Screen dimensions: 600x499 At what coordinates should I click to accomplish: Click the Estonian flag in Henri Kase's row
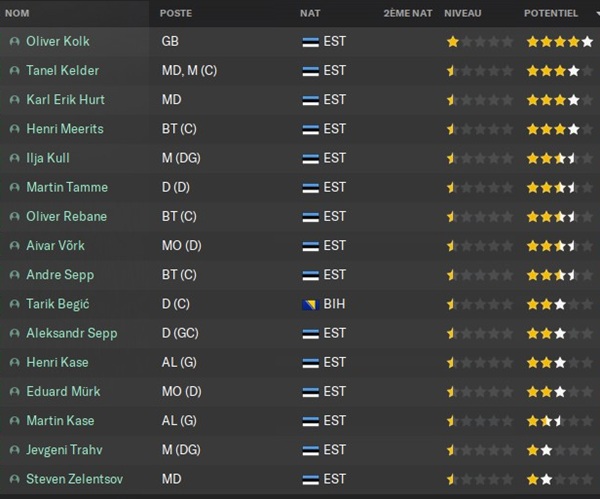coord(309,363)
